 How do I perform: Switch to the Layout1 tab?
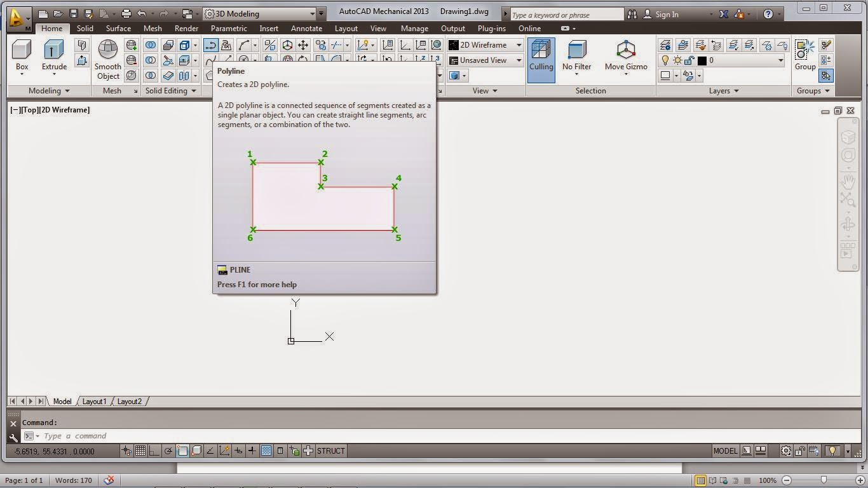coord(94,401)
